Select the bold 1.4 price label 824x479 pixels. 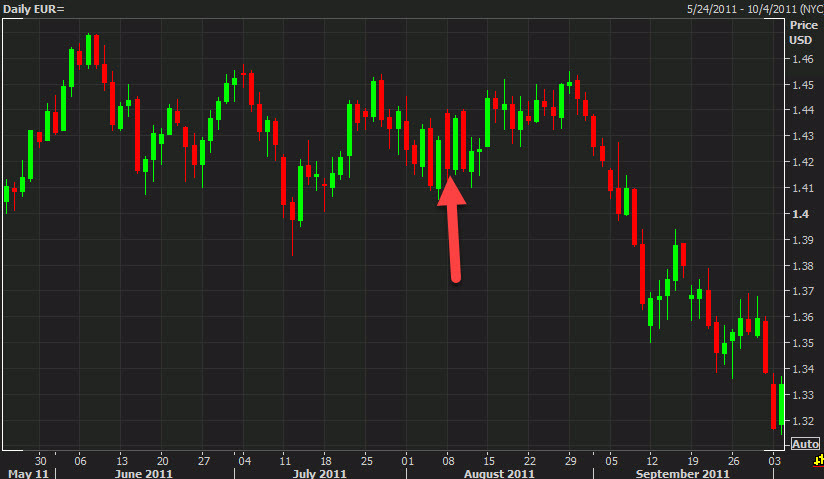pos(800,214)
